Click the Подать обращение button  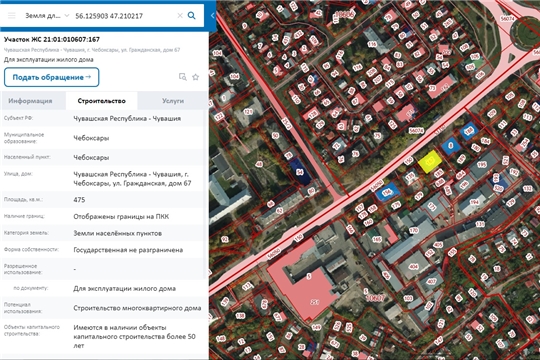point(52,77)
